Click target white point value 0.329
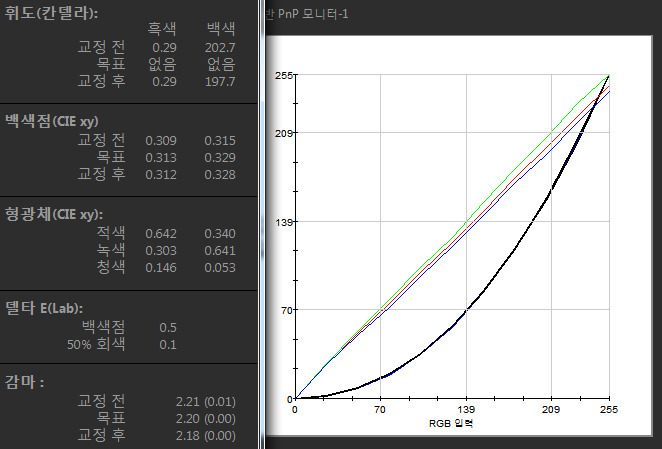Viewport: 662px width, 449px height. (x=220, y=158)
